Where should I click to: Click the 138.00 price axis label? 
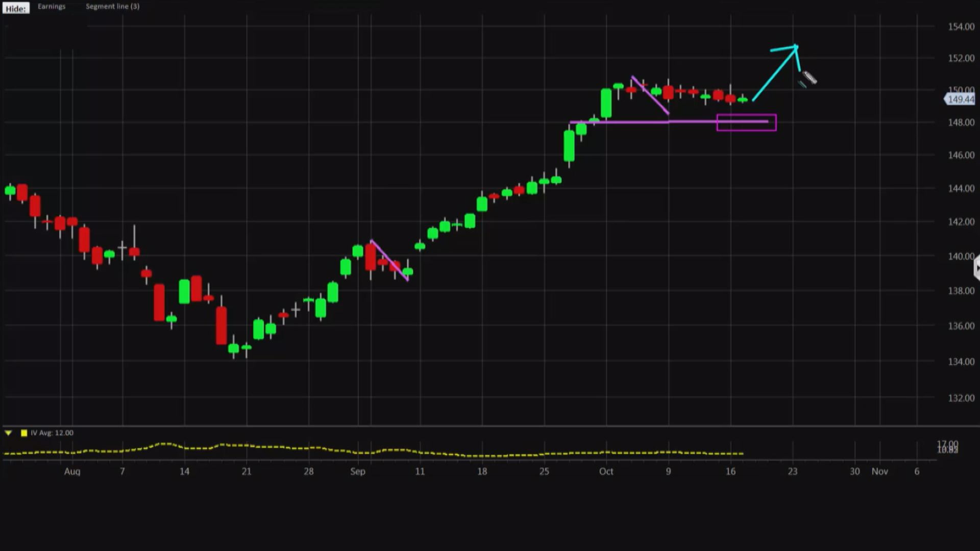pyautogui.click(x=961, y=291)
